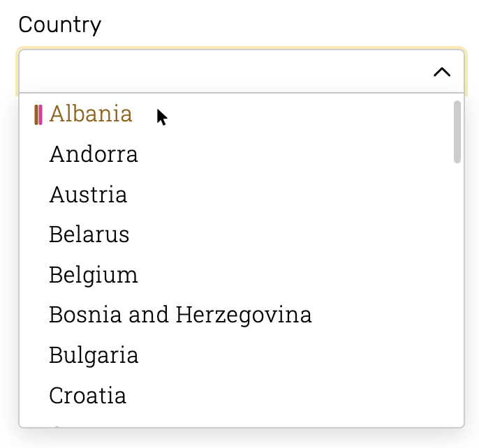The width and height of the screenshot is (479, 448).
Task: Click the row space right of Croatia
Action: pos(287,395)
